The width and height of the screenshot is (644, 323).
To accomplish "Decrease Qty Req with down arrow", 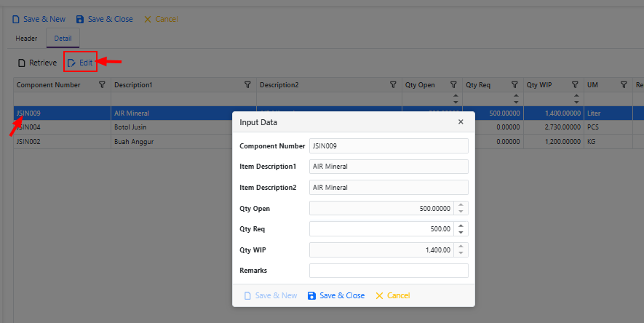I will click(461, 233).
